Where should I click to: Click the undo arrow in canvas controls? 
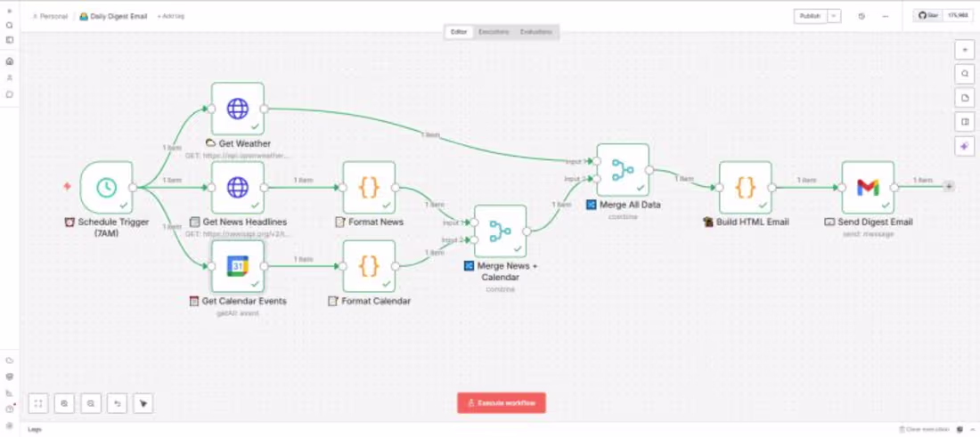point(117,403)
